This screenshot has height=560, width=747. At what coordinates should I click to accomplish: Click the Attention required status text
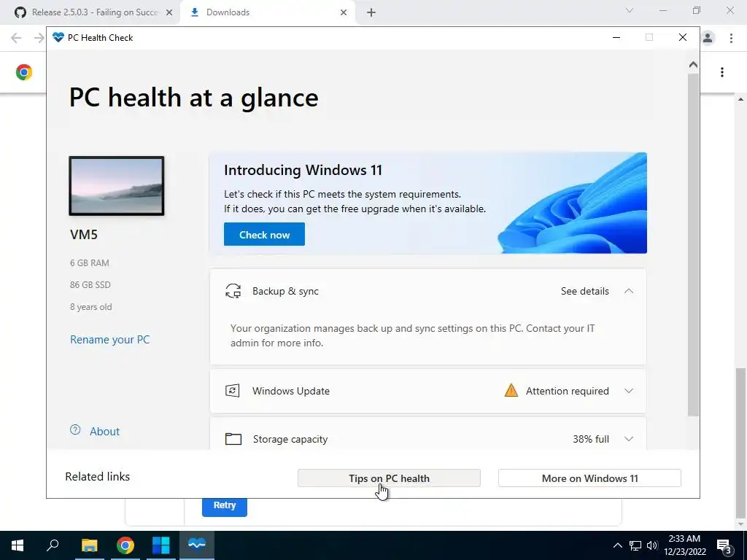coord(568,391)
